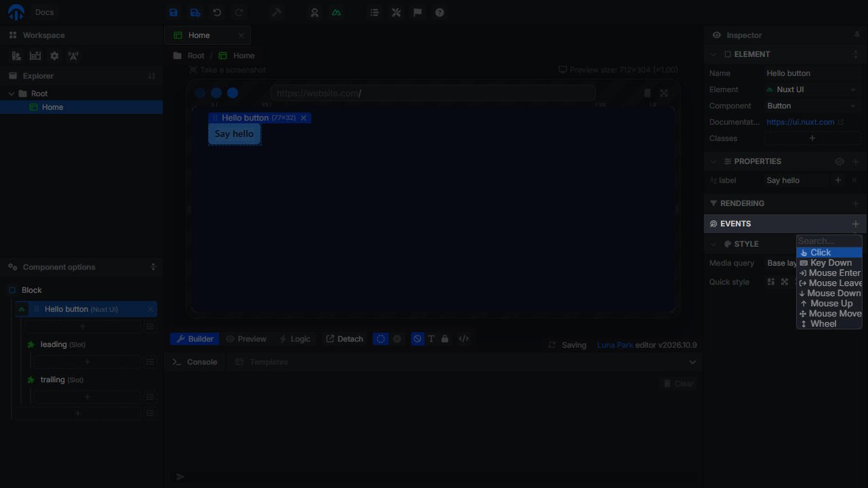Click the Redo arrow icon
Screen dimensions: 868x488
click(x=239, y=12)
